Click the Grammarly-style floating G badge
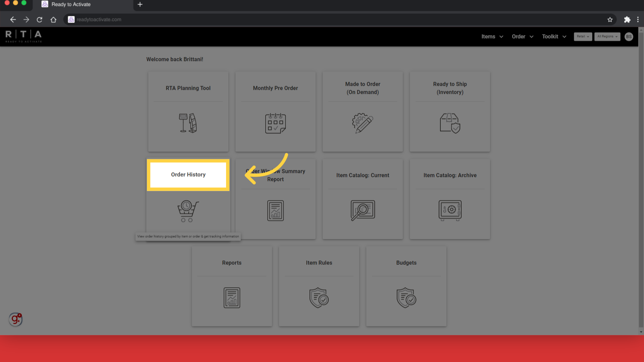 [15, 319]
